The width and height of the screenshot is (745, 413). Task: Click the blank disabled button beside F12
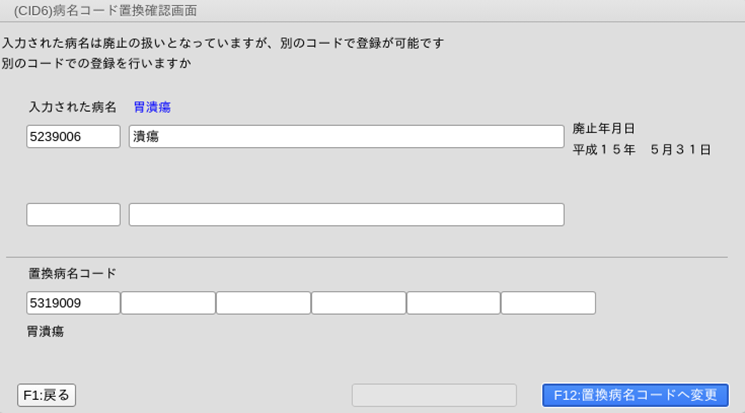434,395
